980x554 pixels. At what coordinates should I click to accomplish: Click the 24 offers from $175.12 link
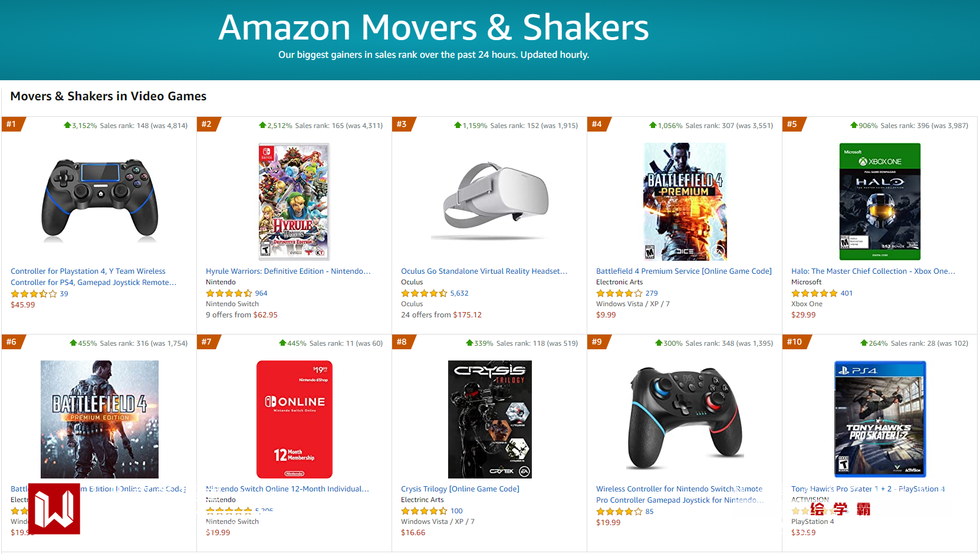(x=441, y=315)
